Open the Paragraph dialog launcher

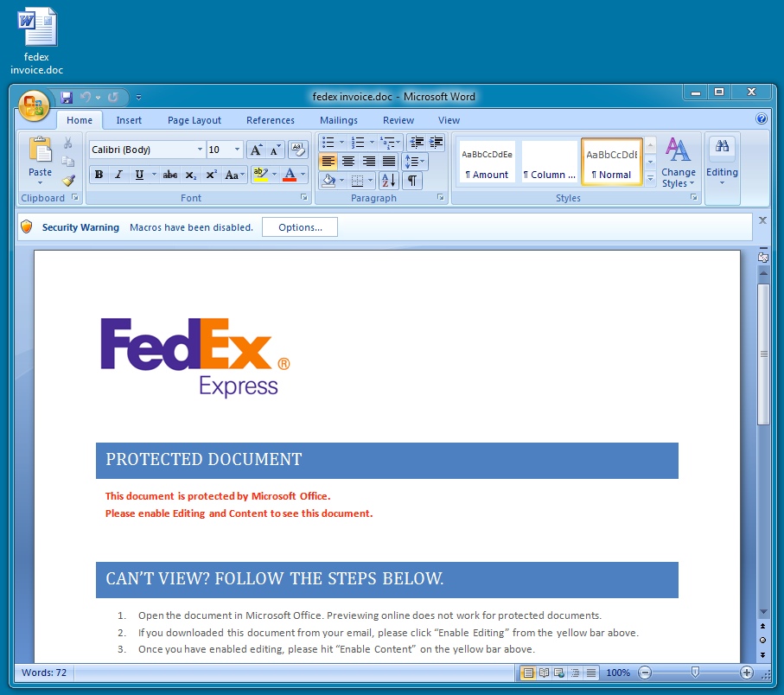coord(441,197)
